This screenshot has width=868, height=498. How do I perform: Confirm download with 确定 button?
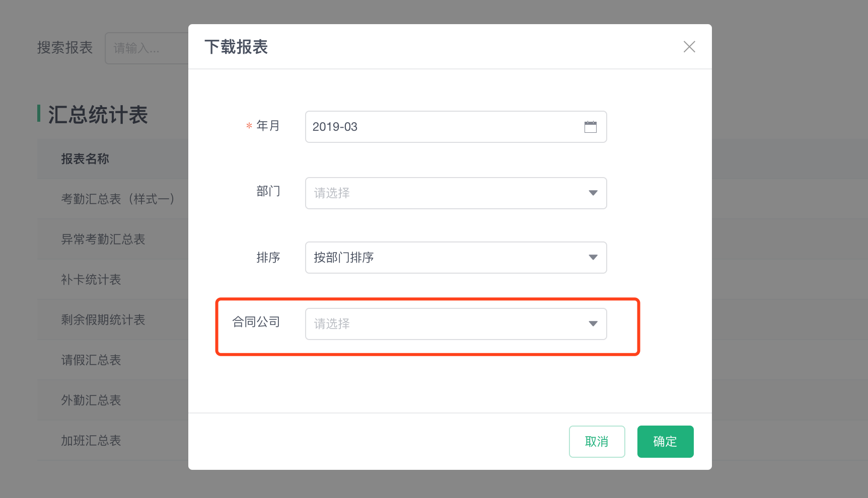[x=665, y=442]
